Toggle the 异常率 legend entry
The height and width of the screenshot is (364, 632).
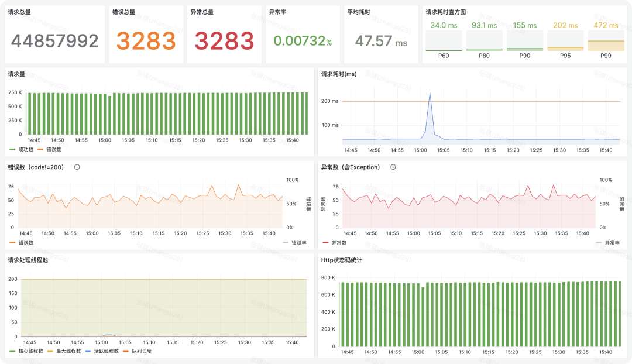tap(608, 243)
